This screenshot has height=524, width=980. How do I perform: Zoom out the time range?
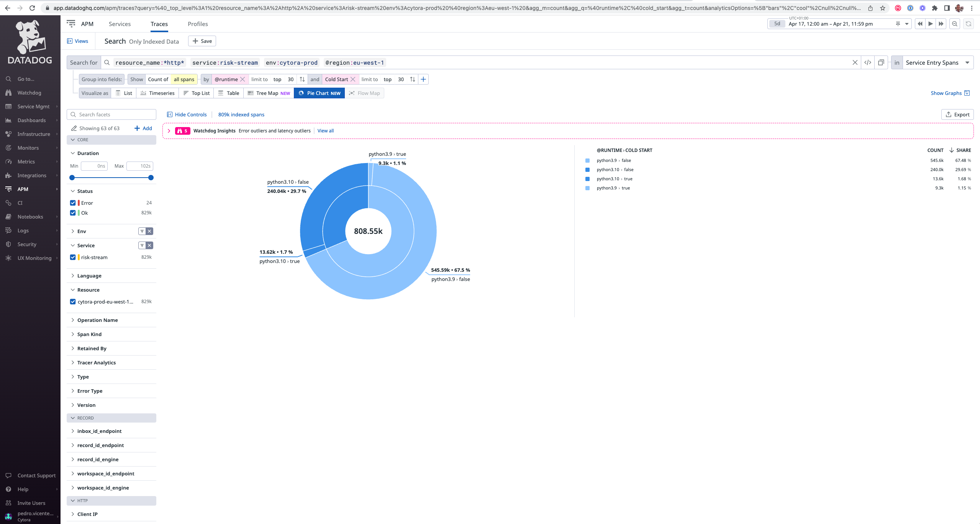tap(955, 24)
